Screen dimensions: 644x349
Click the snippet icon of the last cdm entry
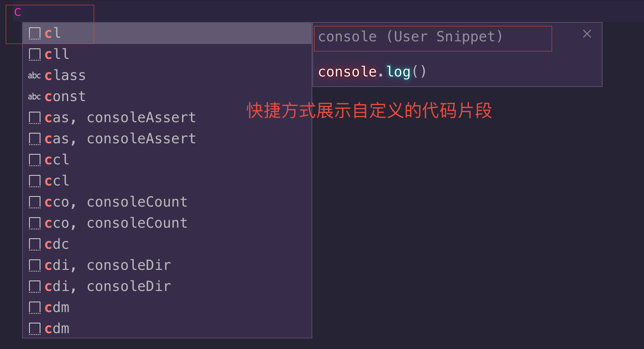tap(34, 329)
